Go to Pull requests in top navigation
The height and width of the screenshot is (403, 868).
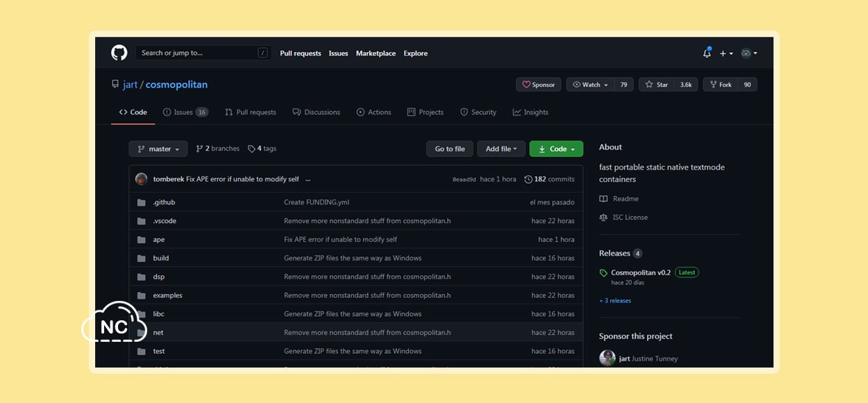tap(301, 54)
